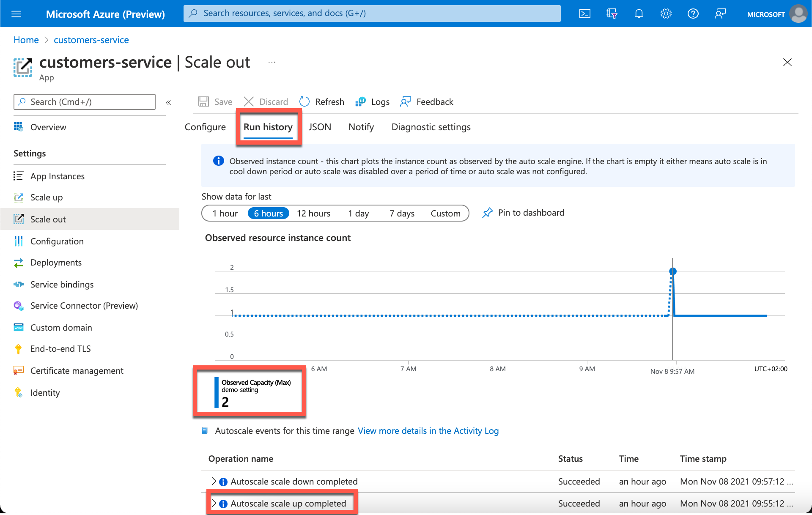Click the chart peak data point
812x515 pixels.
pyautogui.click(x=673, y=271)
